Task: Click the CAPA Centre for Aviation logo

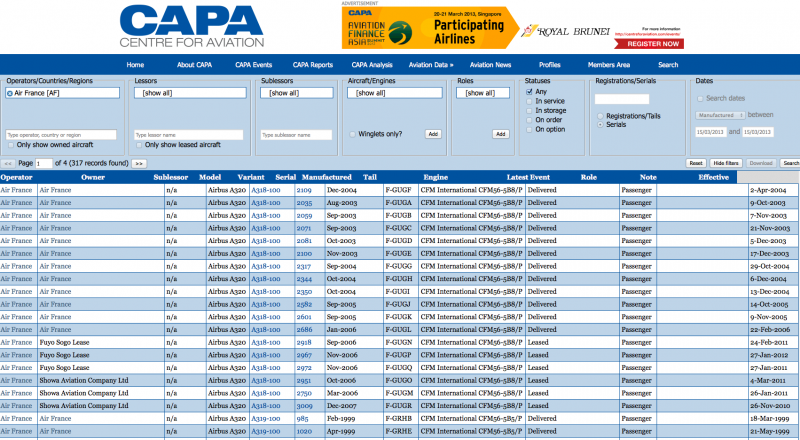Action: (x=192, y=26)
